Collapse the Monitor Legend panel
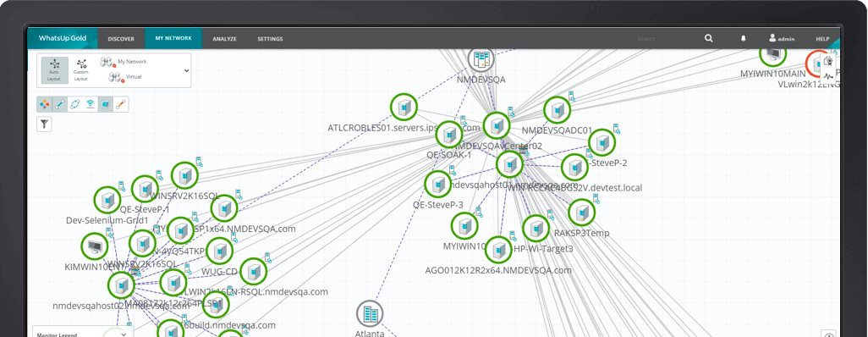This screenshot has width=868, height=337. point(124,334)
